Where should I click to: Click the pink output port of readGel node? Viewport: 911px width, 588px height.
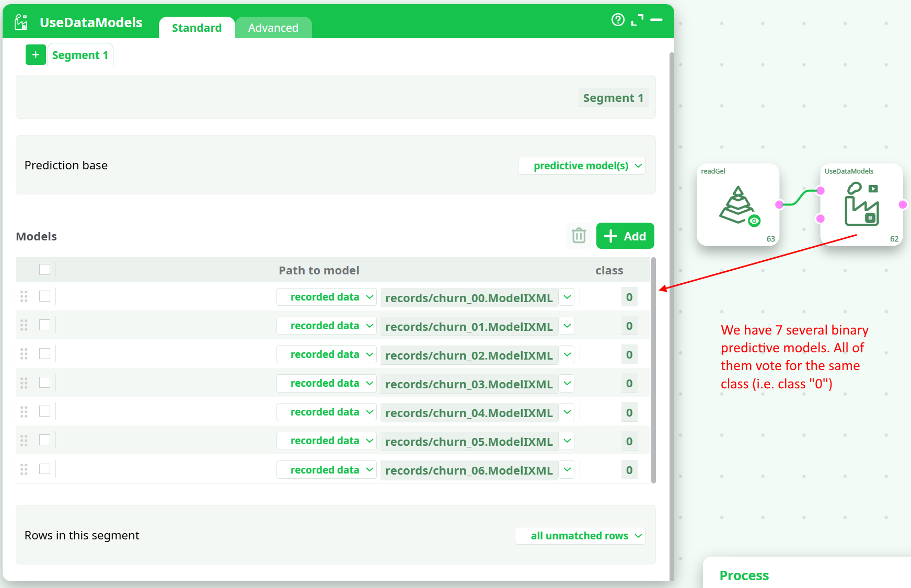coord(779,205)
